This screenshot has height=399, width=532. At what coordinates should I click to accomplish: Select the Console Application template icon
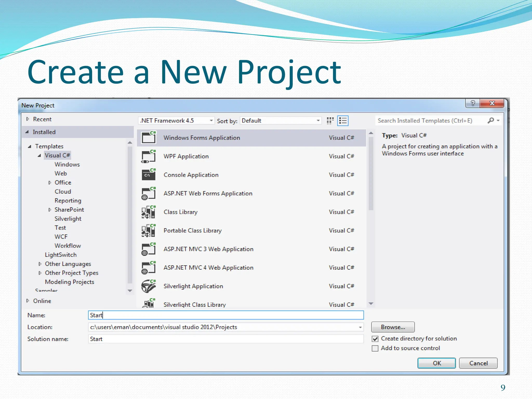coord(149,175)
